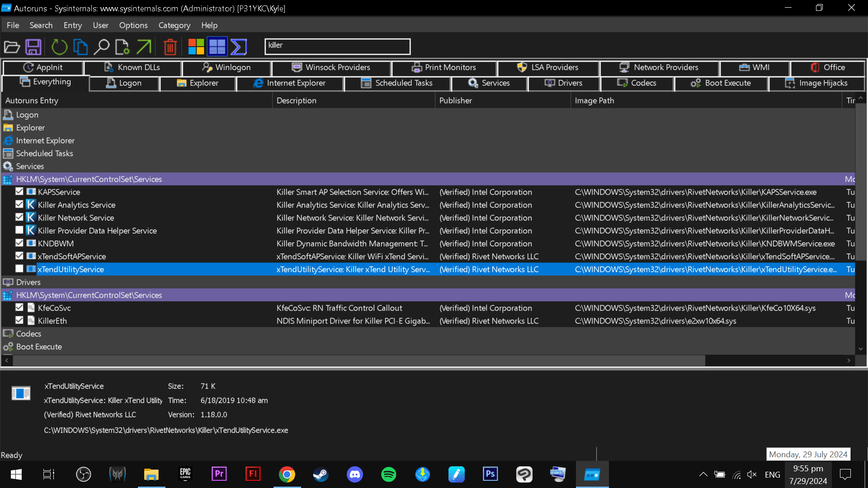The image size is (868, 488).
Task: Uncheck the KillerEth driver checkbox
Action: [19, 320]
